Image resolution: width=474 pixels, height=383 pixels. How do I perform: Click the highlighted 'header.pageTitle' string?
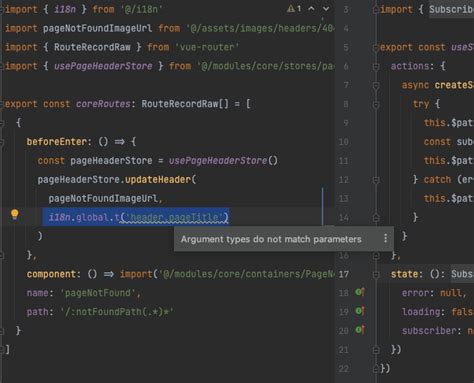[174, 217]
